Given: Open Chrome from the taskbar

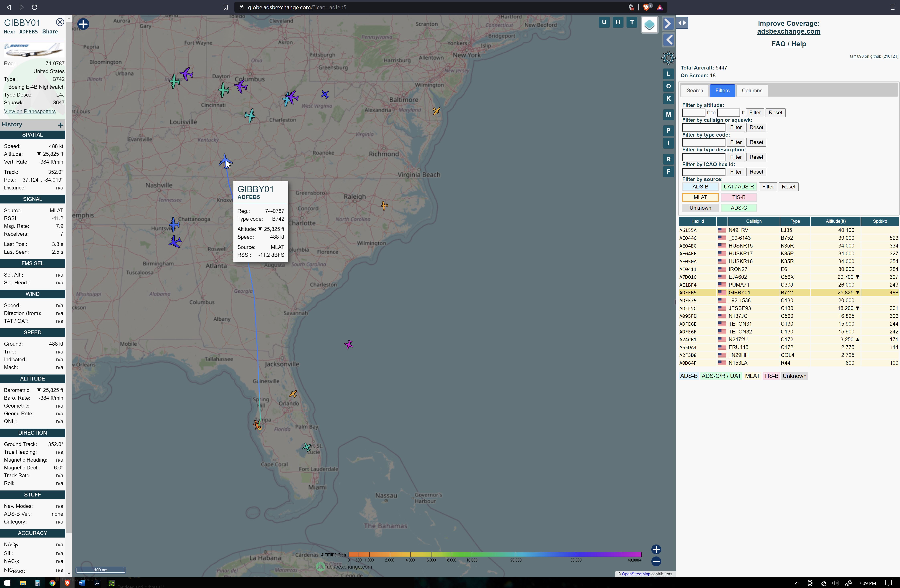Looking at the screenshot, I should click(x=52, y=583).
